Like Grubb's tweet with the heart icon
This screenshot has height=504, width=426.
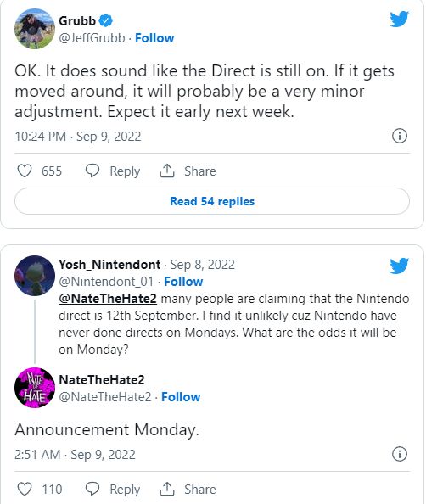(24, 171)
